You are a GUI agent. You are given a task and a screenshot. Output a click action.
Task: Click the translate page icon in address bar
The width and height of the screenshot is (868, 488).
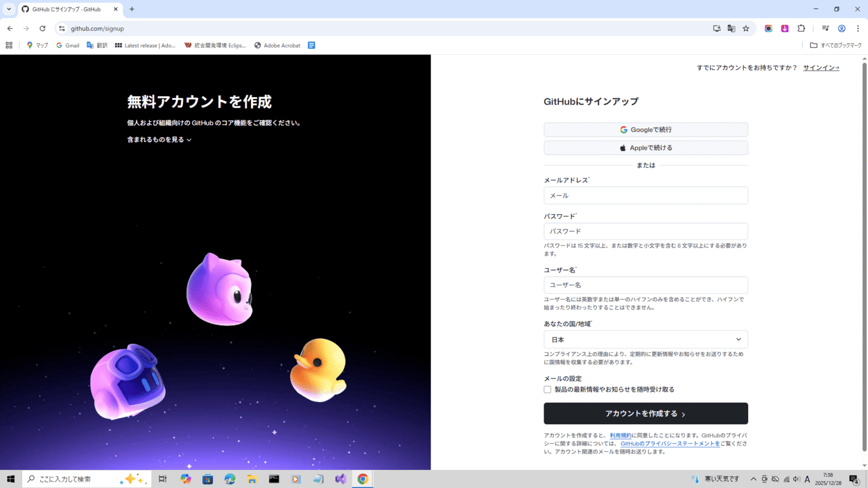coord(731,28)
